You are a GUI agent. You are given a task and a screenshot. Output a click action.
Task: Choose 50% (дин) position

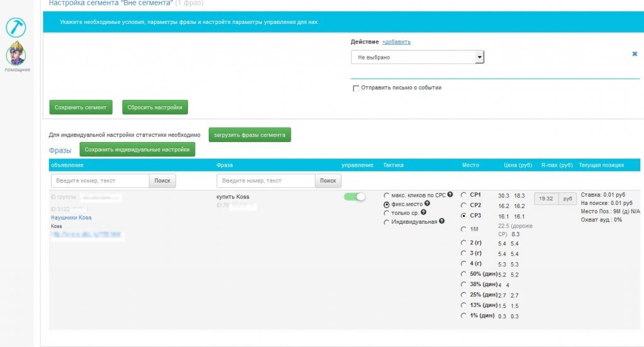[464, 274]
